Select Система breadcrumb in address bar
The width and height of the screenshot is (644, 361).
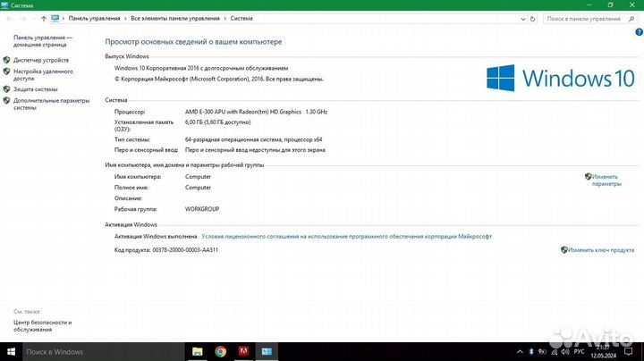click(241, 19)
